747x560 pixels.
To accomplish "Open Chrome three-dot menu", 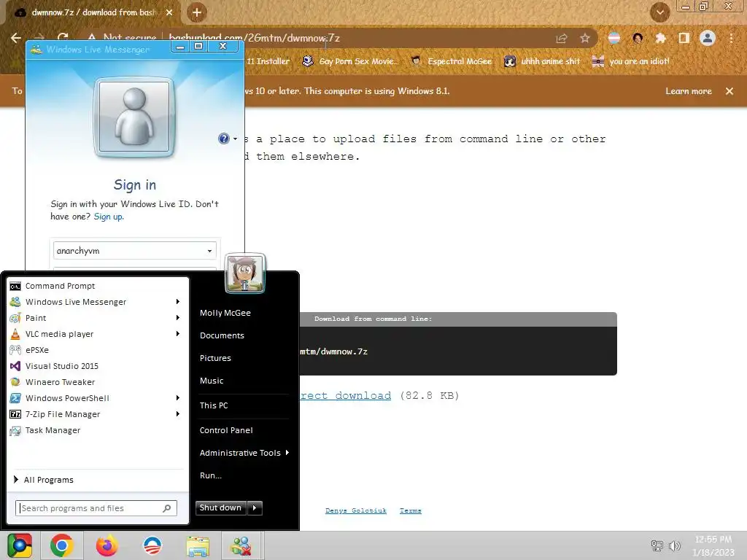I will pyautogui.click(x=731, y=38).
